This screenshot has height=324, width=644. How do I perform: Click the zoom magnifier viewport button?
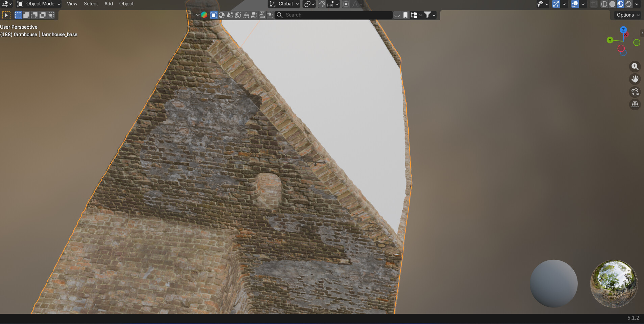click(x=635, y=66)
